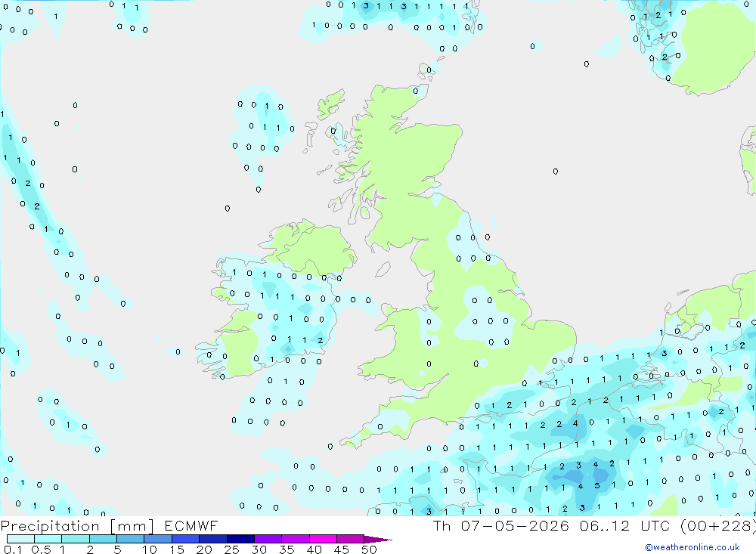
Task: Click the "25" legend scale label
Action: 232,549
